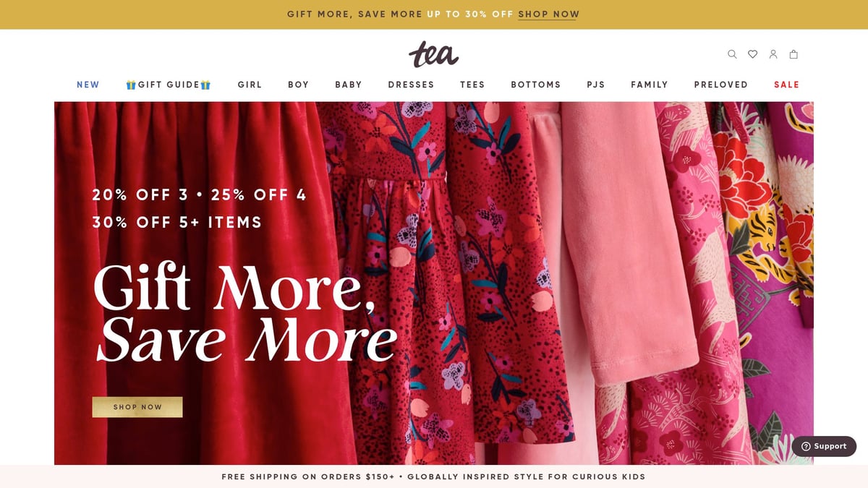The height and width of the screenshot is (488, 868).
Task: Select the Baby category
Action: click(x=349, y=85)
